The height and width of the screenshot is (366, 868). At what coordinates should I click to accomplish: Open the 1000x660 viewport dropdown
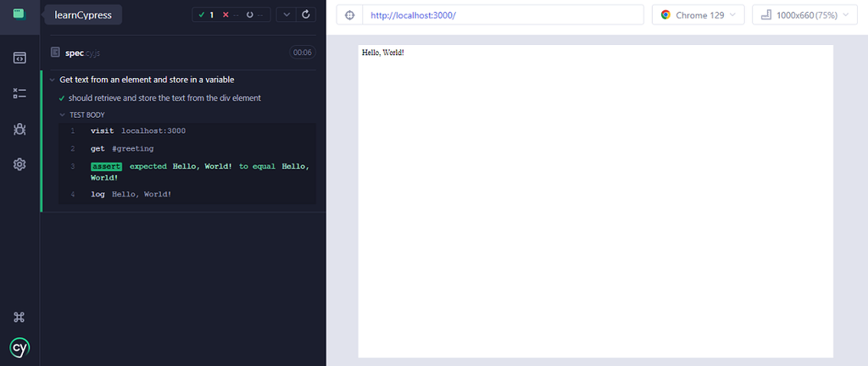point(805,15)
